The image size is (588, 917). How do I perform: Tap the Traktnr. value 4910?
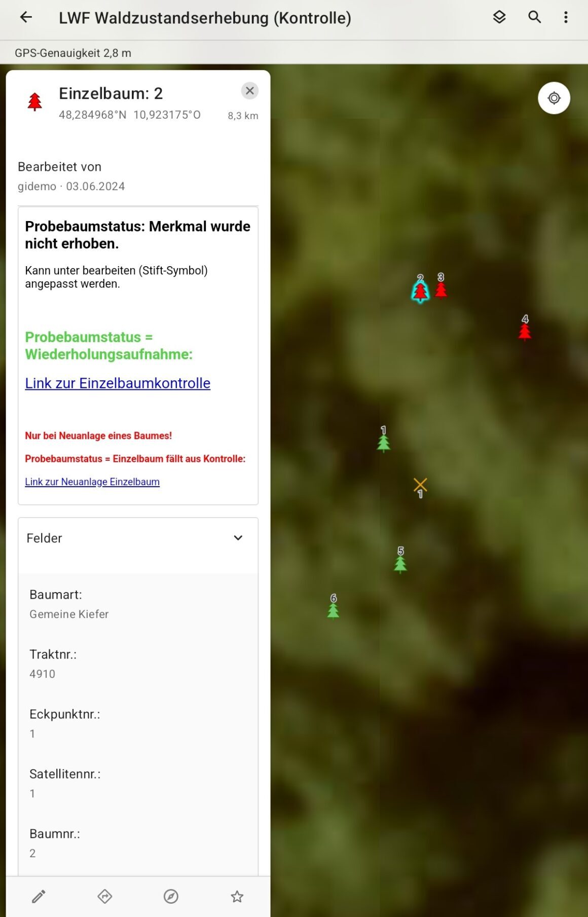(x=42, y=674)
